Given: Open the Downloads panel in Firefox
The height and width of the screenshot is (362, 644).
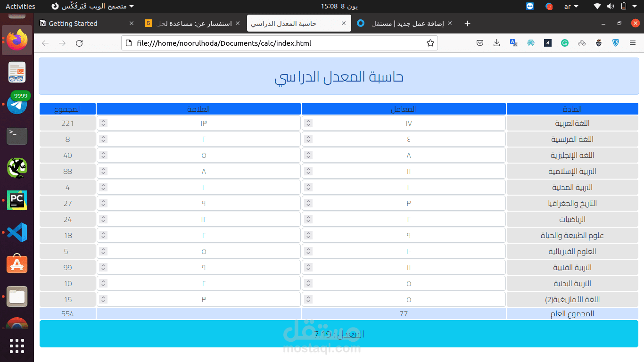Looking at the screenshot, I should [496, 43].
